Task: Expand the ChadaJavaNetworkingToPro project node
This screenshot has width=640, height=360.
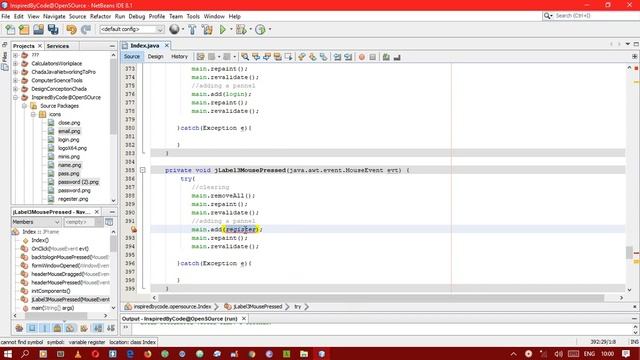Action: (16, 72)
